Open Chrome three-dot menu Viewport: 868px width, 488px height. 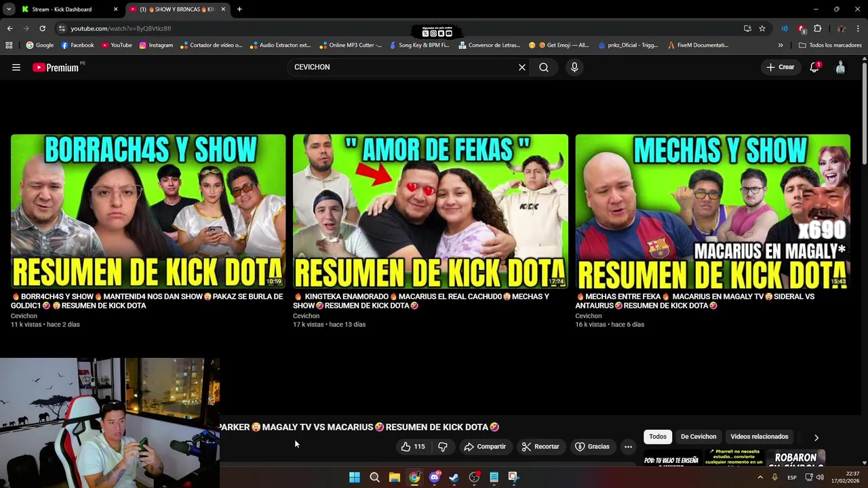coord(859,28)
